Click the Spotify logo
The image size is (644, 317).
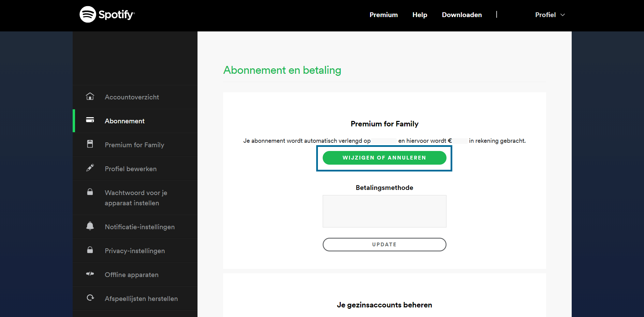tap(107, 14)
